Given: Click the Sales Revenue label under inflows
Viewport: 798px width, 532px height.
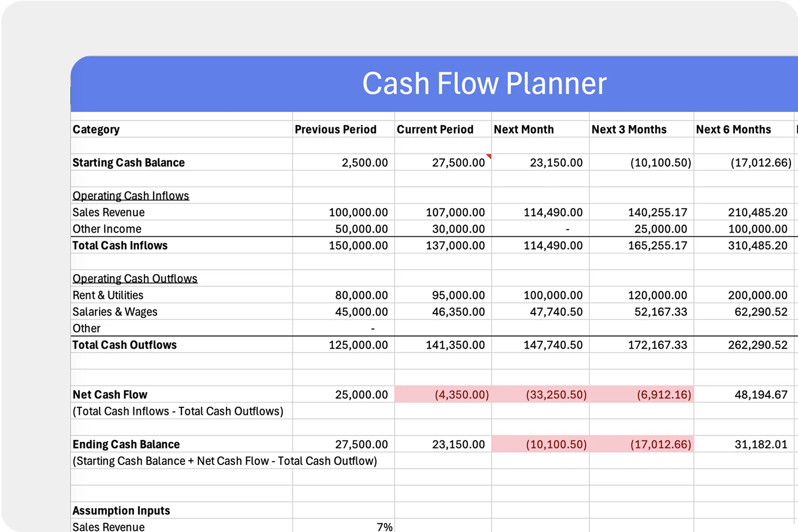Looking at the screenshot, I should (x=108, y=212).
